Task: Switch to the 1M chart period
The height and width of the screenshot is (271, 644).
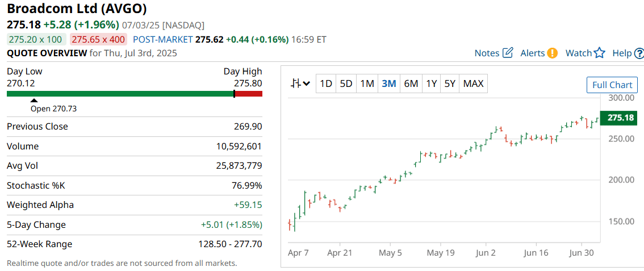Action: (x=367, y=84)
